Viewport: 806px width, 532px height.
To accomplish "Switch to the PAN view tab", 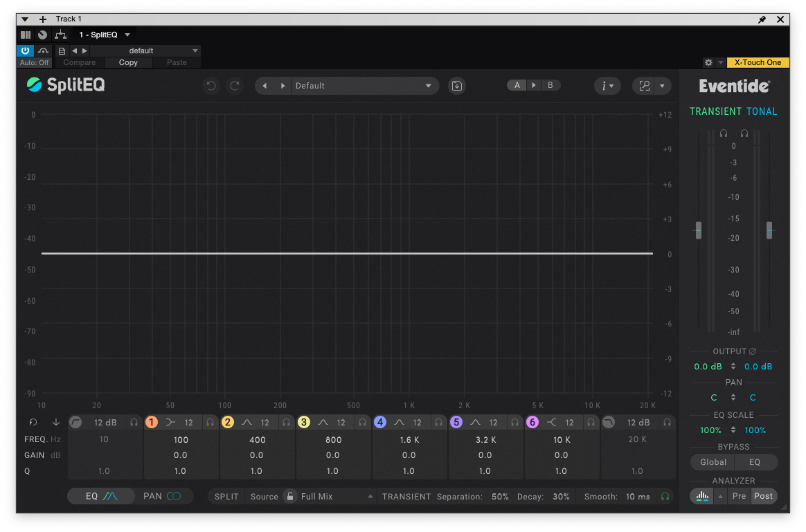I will (162, 496).
